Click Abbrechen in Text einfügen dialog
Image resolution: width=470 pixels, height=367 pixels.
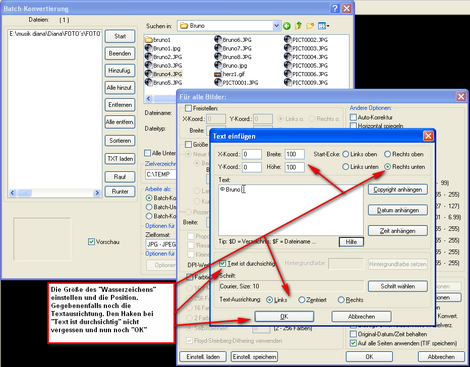[x=361, y=316]
